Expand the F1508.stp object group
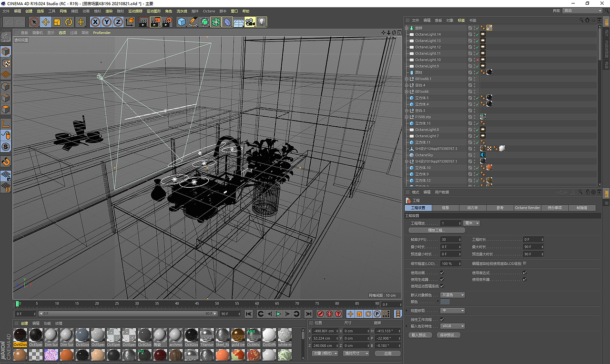The width and height of the screenshot is (610, 364). coord(407,117)
